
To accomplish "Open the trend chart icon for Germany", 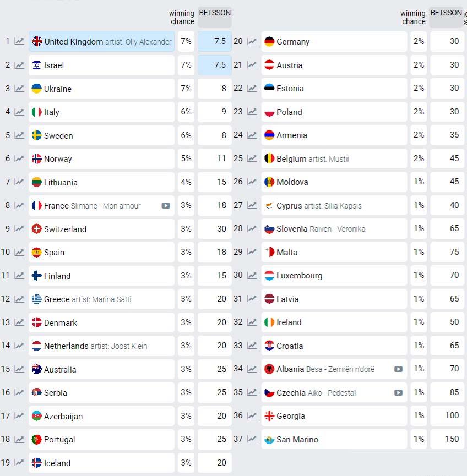I will [252, 41].
